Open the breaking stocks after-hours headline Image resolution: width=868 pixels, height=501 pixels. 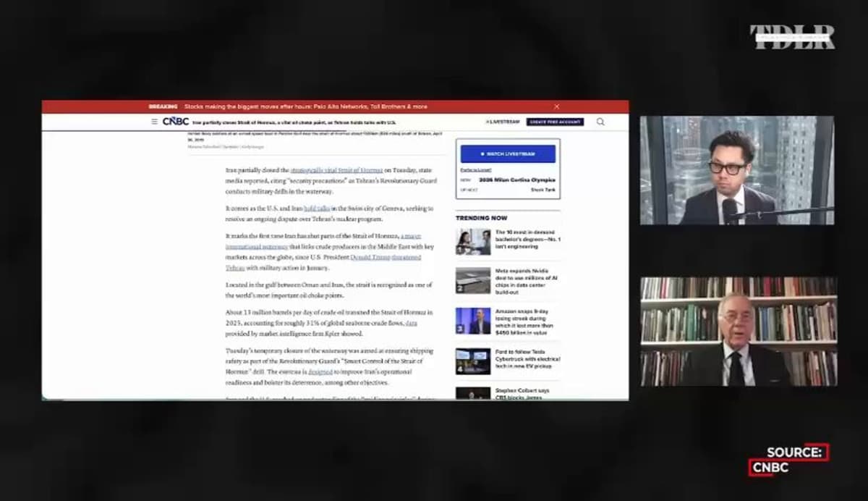point(305,106)
